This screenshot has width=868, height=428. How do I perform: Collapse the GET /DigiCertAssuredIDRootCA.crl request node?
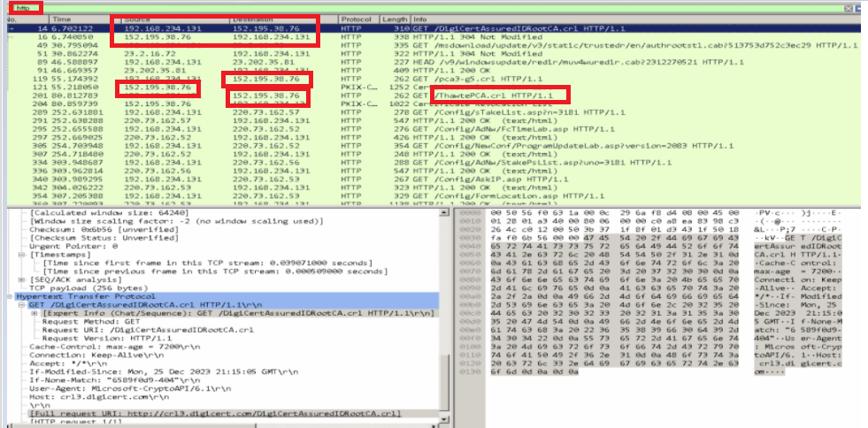click(x=22, y=305)
